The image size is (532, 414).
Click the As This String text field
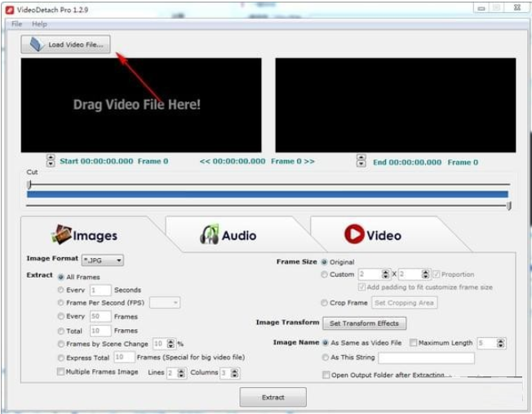(x=426, y=358)
